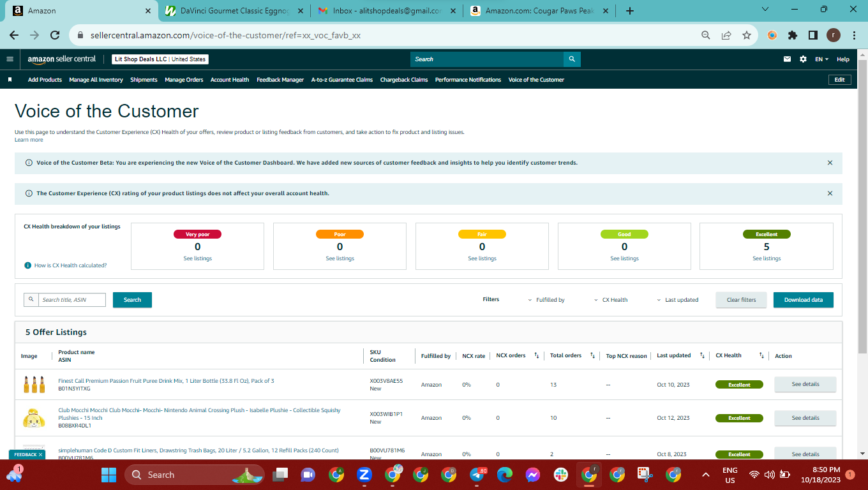Expand the Last updated filter dropdown
The width and height of the screenshot is (868, 490).
(678, 300)
